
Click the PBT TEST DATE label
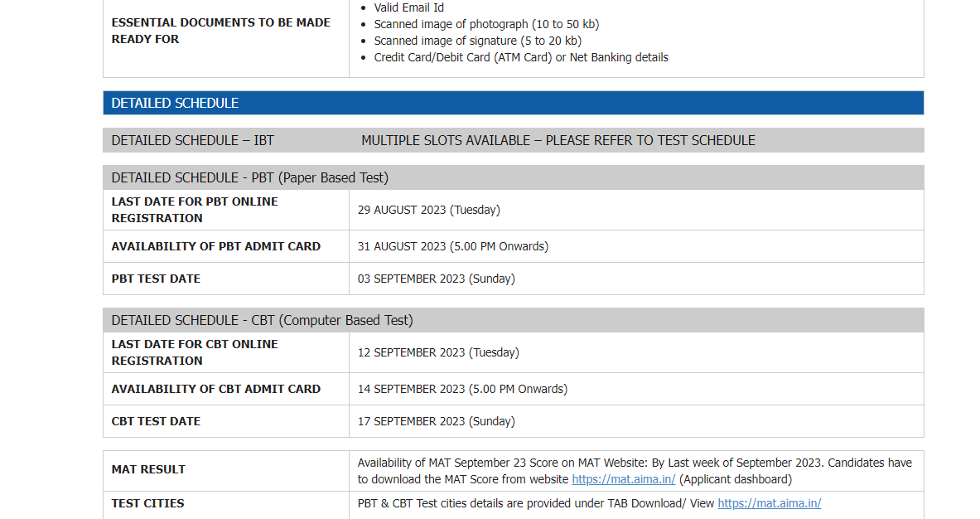pyautogui.click(x=156, y=279)
